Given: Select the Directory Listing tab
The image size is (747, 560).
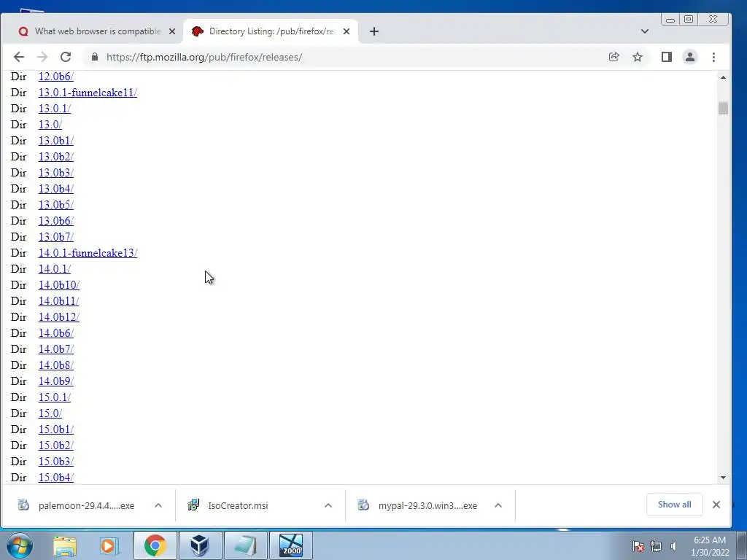Looking at the screenshot, I should [270, 31].
